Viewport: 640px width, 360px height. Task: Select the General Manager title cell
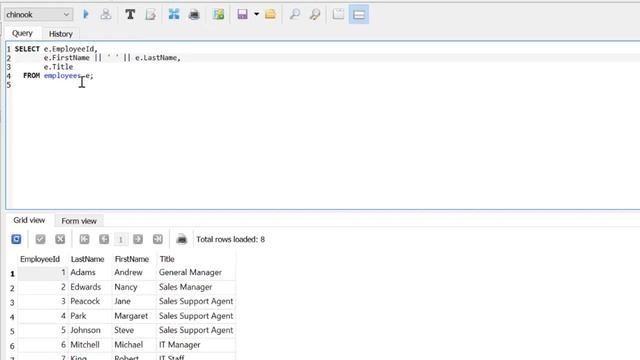point(196,273)
